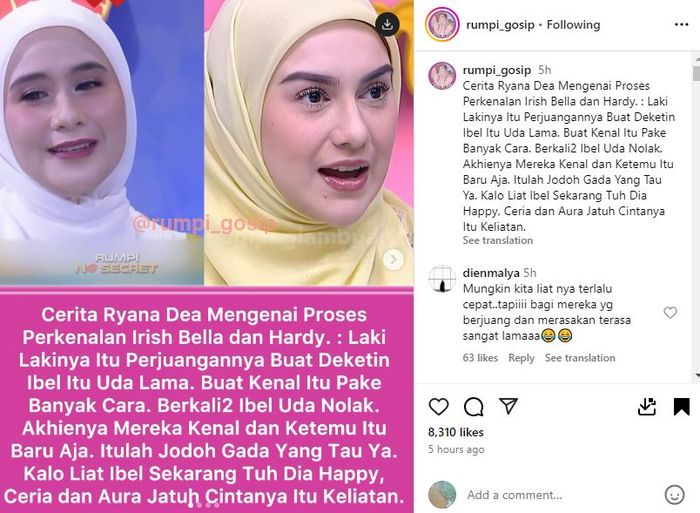
Task: Click the Add a comment field
Action: click(x=560, y=495)
